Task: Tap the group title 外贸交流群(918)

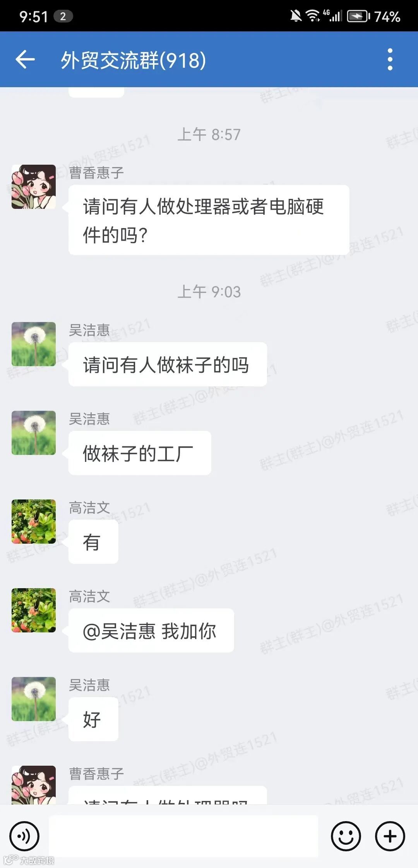Action: (x=133, y=60)
